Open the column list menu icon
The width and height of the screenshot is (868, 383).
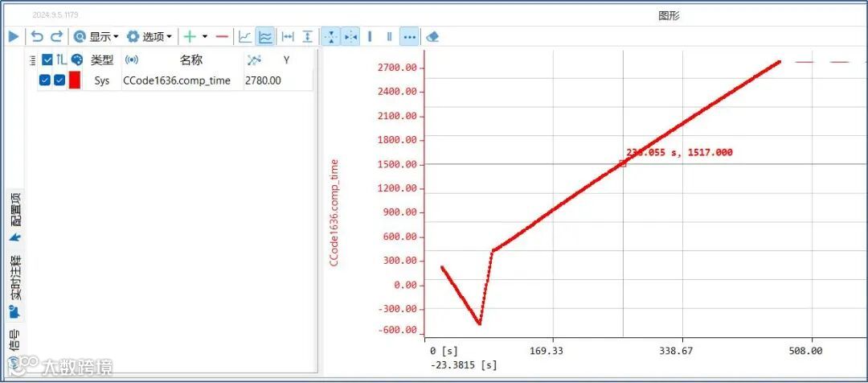(32, 60)
